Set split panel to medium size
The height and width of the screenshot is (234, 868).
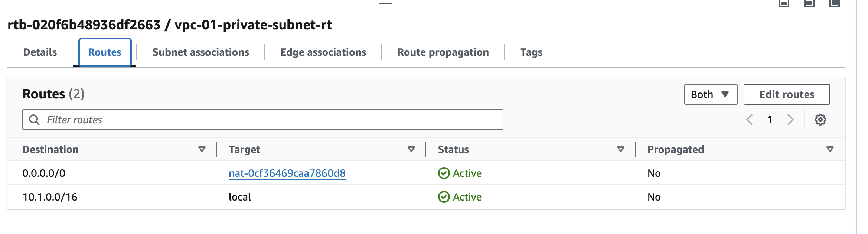(x=809, y=3)
